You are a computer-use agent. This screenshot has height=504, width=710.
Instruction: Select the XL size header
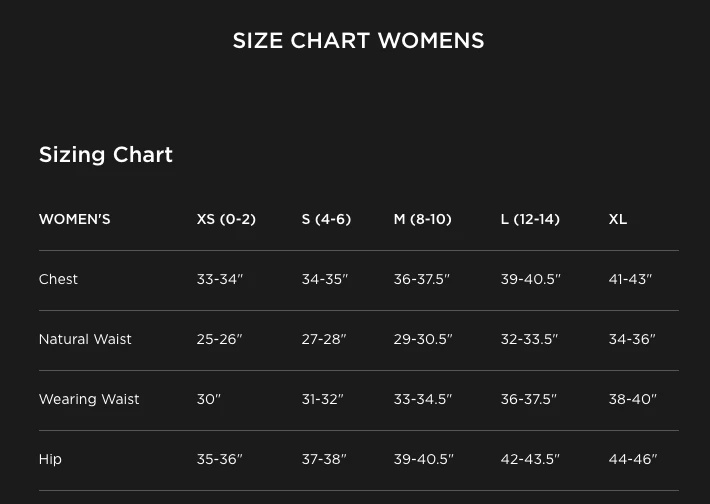coord(618,219)
